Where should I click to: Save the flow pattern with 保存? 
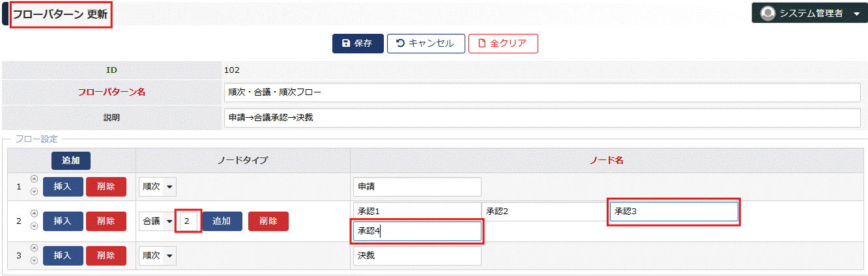[358, 44]
